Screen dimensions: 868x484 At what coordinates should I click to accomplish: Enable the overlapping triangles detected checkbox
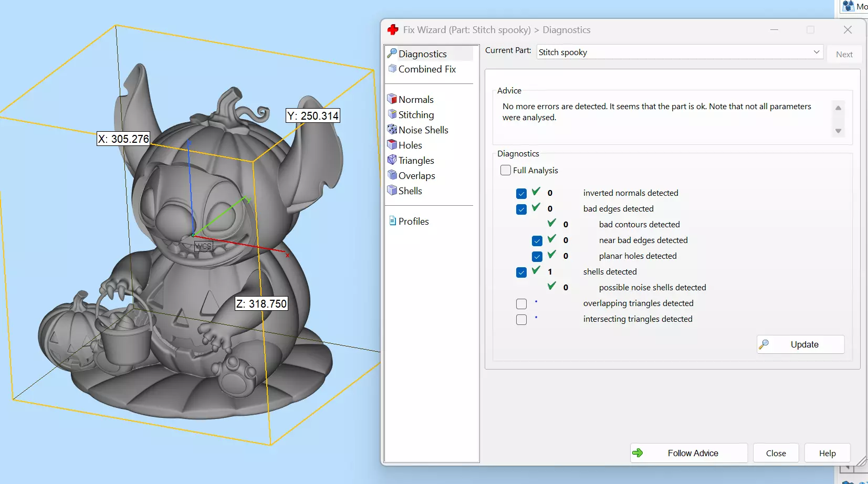521,303
